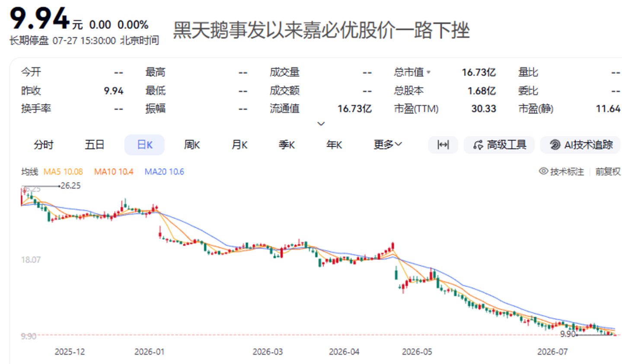Switch to 月K chart tab
The image size is (622, 364).
point(239,145)
